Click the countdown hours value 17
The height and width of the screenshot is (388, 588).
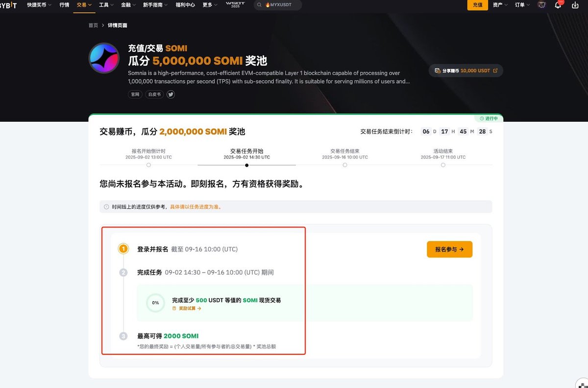tap(444, 131)
